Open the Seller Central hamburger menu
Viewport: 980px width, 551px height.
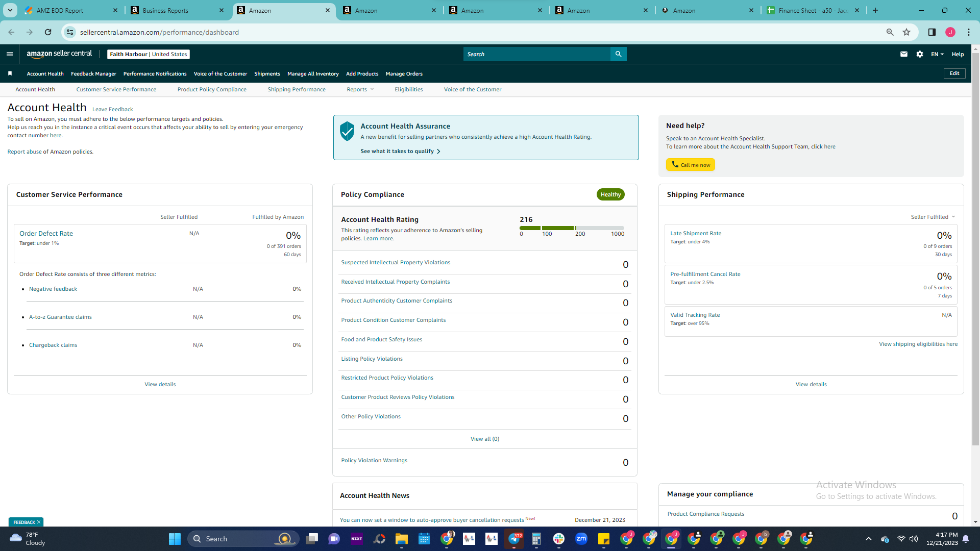click(x=10, y=54)
